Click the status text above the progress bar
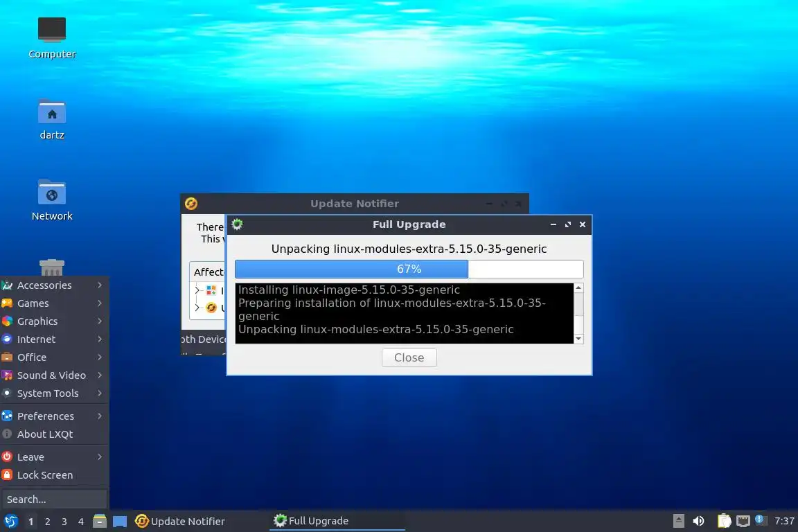 coord(409,249)
